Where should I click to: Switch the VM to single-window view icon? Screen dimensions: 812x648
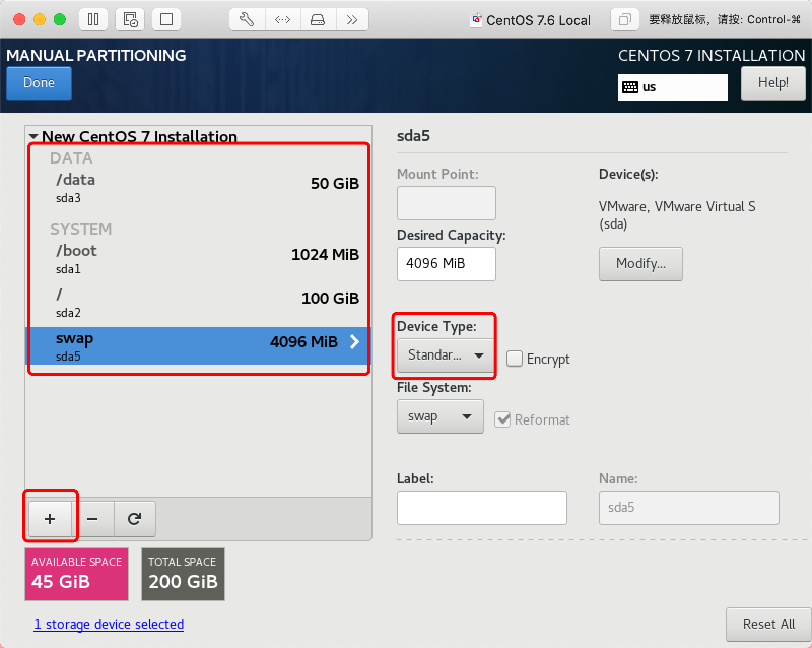point(166,19)
